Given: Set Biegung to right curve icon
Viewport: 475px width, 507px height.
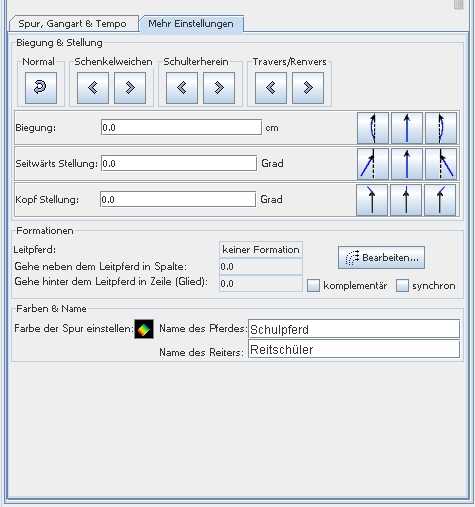Looking at the screenshot, I should click(x=441, y=128).
